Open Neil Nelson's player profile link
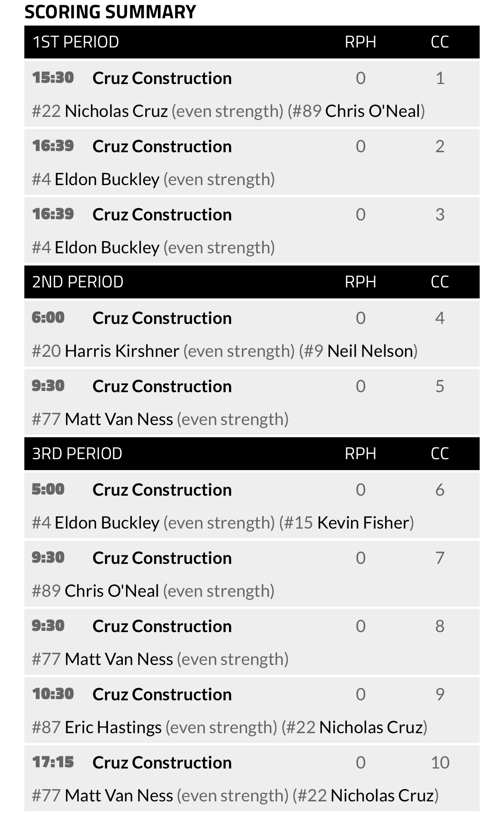This screenshot has width=504, height=816. (370, 351)
